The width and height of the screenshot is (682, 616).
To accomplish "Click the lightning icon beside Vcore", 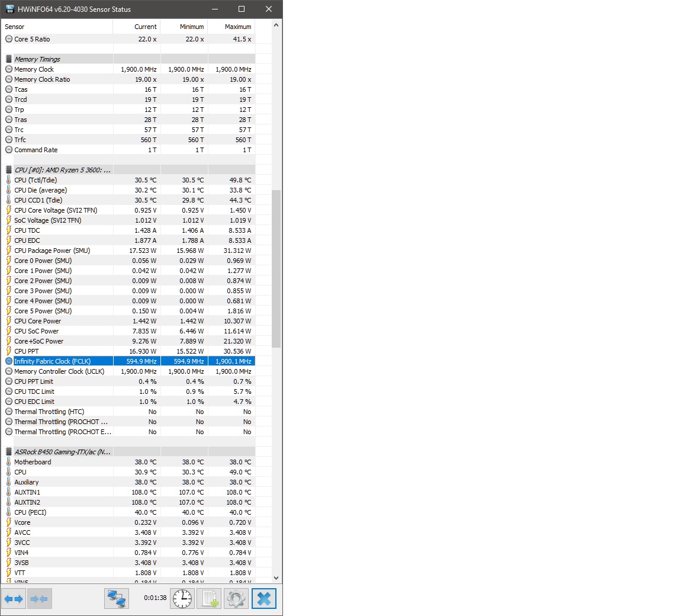I will (9, 522).
